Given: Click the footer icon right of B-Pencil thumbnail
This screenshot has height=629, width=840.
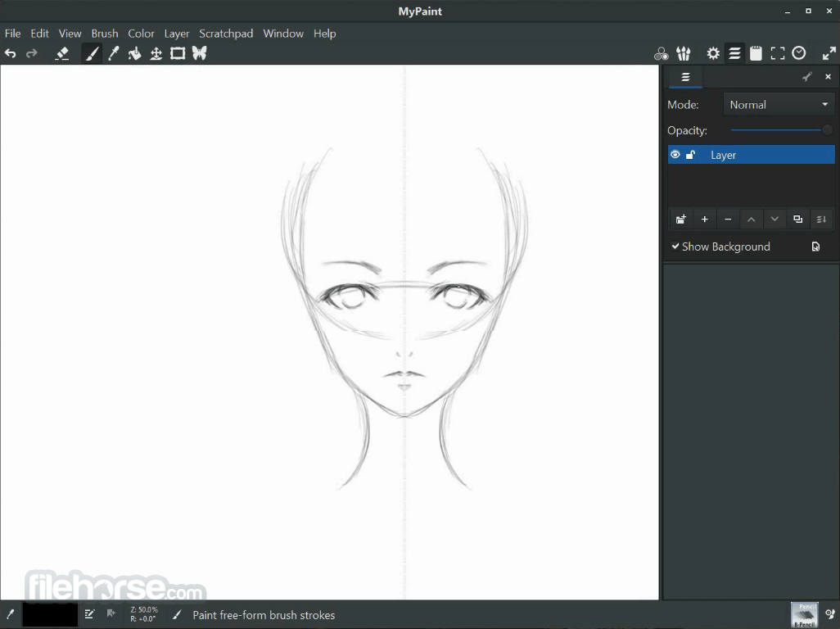Looking at the screenshot, I should coord(830,614).
